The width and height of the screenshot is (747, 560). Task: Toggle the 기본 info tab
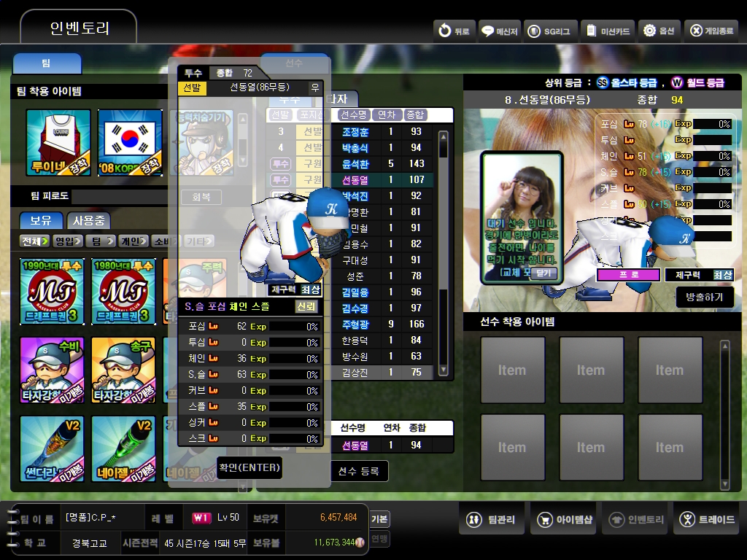379,519
